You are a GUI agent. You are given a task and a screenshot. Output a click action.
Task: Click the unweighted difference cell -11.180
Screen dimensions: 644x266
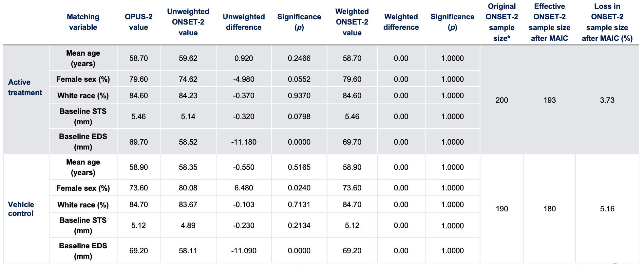[x=244, y=142]
